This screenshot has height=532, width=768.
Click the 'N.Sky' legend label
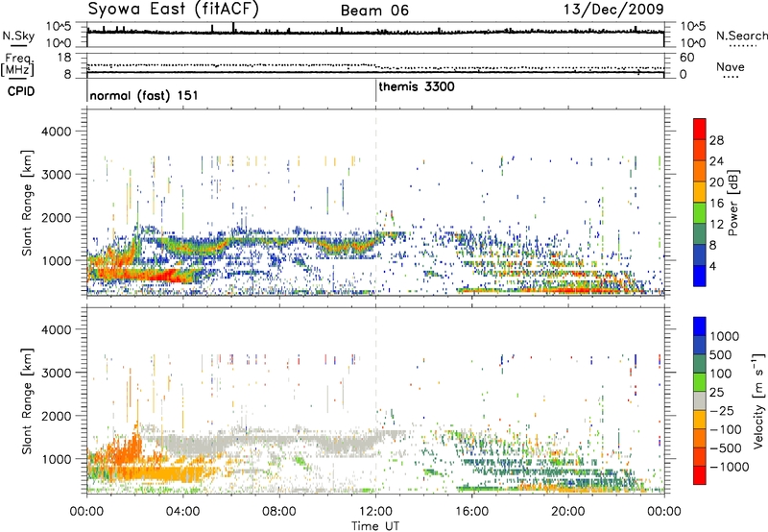[18, 36]
